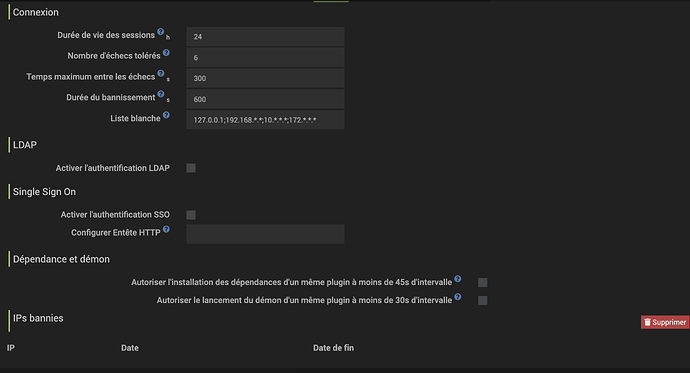Screen dimensions: 690x373
Task: Check dependency installation under 45s option
Action: click(483, 282)
